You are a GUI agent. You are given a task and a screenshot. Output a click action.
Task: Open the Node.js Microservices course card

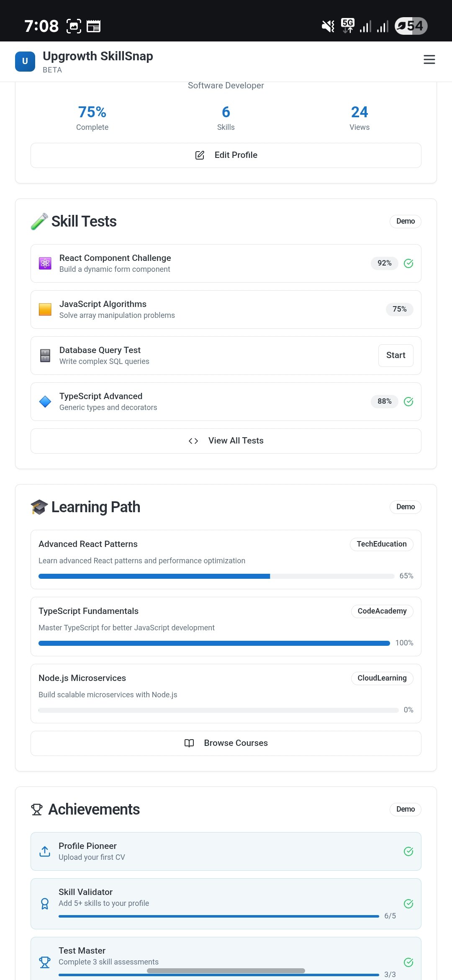point(226,694)
